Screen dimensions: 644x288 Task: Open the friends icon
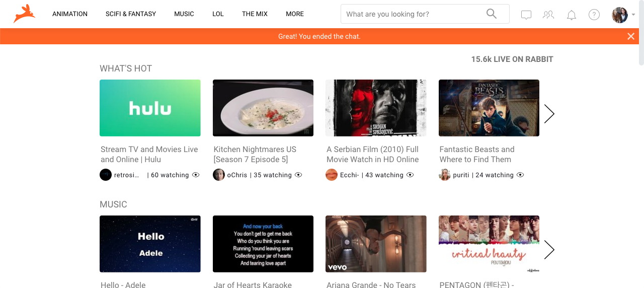(x=548, y=15)
